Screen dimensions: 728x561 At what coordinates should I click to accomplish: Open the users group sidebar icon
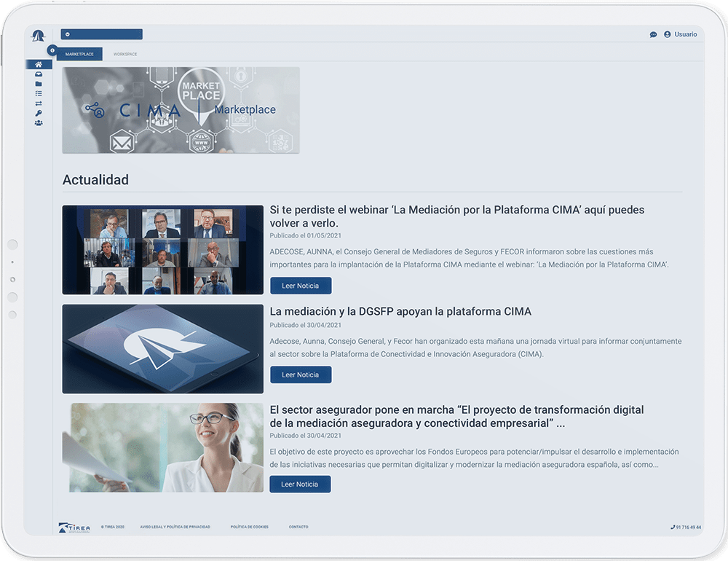pyautogui.click(x=39, y=123)
